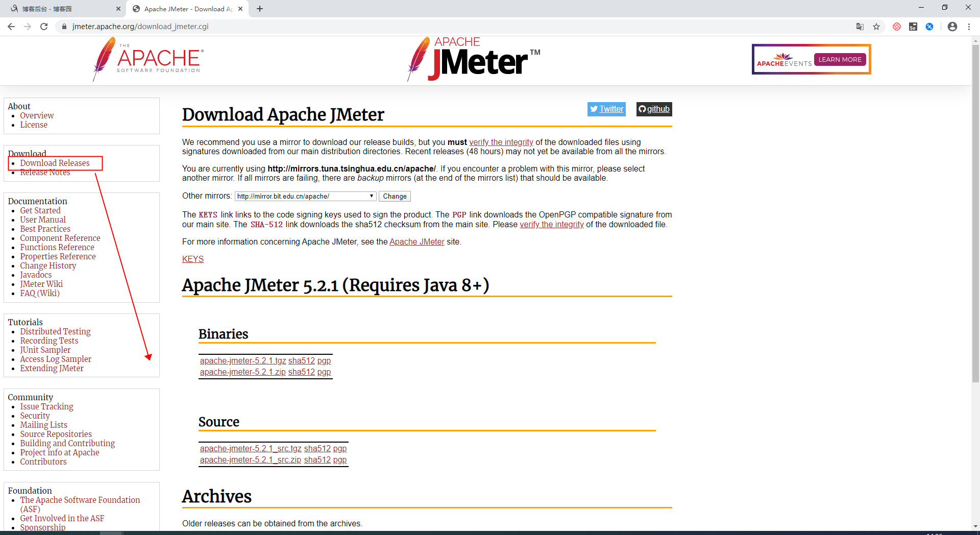
Task: Bookmark this page with star icon
Action: coord(876,27)
